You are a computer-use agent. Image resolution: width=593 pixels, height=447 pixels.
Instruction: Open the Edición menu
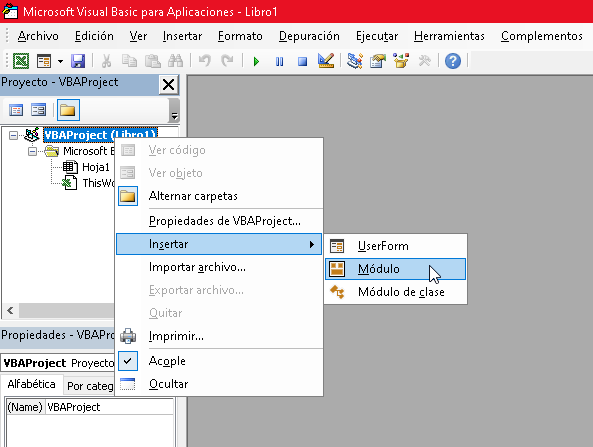(94, 36)
